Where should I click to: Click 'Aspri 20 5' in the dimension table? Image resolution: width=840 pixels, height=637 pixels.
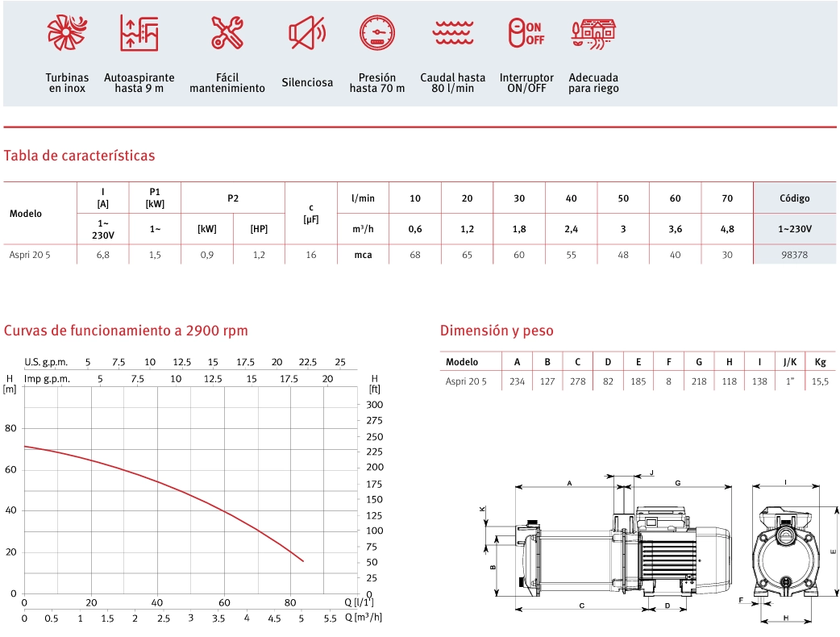point(466,381)
